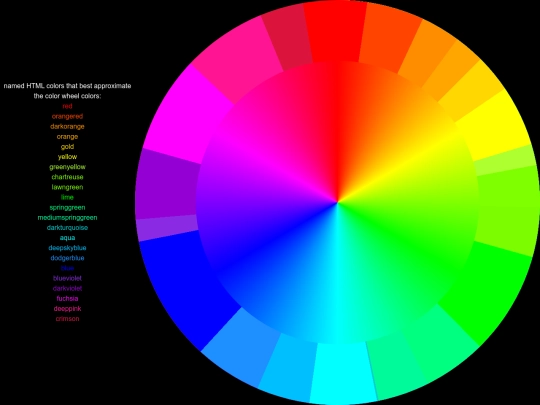Pick the 'fuchsia' text entry in the list
Image resolution: width=540 pixels, height=405 pixels.
click(x=68, y=299)
